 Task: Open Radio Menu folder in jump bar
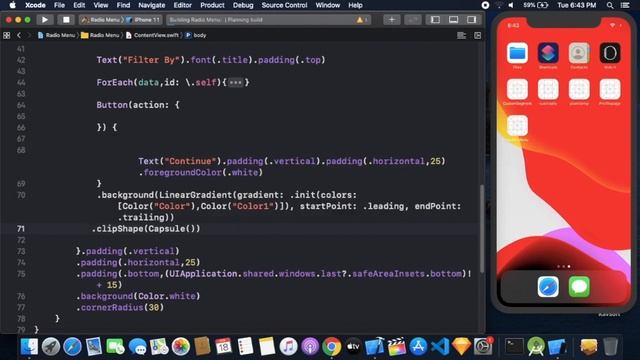(x=100, y=36)
